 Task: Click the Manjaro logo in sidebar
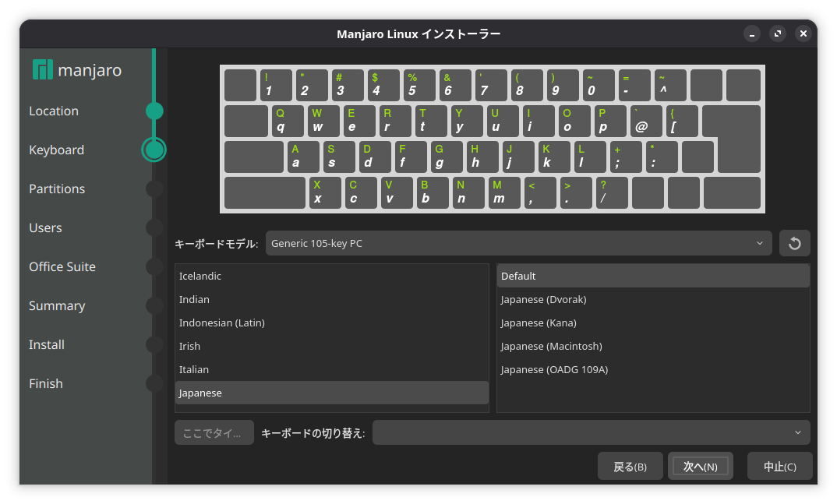pos(77,70)
